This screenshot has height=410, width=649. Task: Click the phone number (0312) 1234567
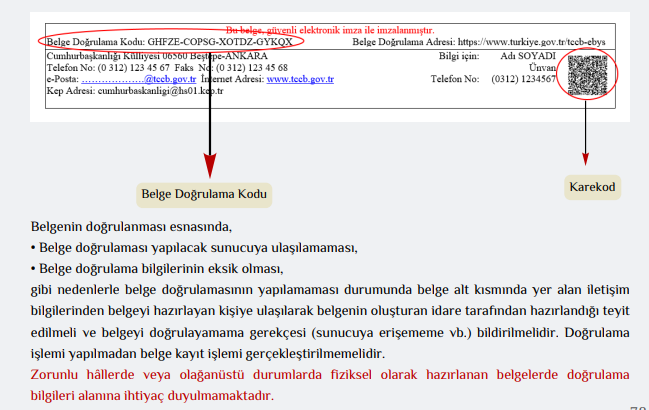tap(524, 79)
